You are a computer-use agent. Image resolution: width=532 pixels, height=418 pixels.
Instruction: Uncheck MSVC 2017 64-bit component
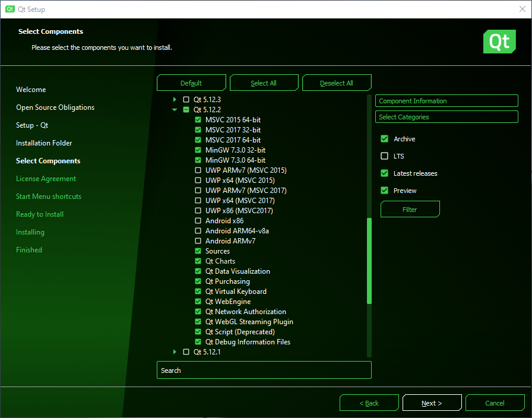pyautogui.click(x=198, y=140)
